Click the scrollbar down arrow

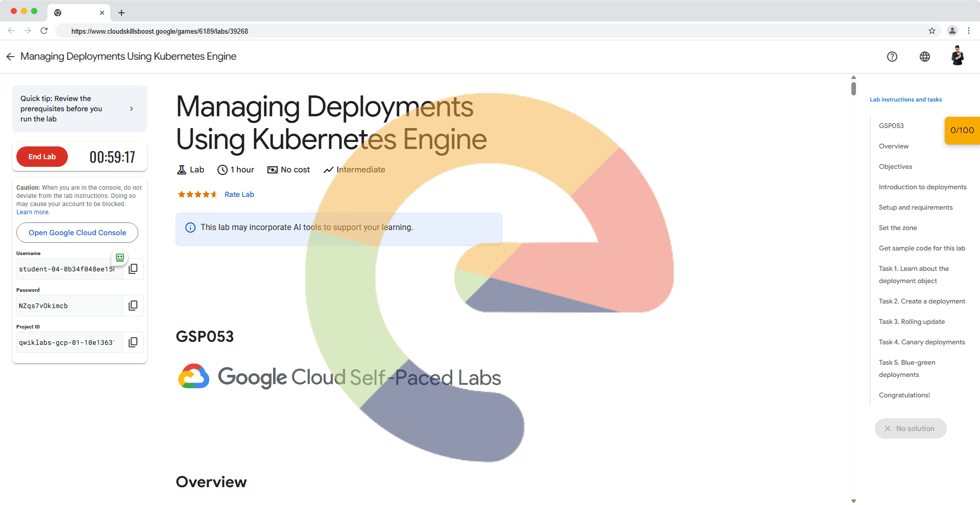pos(853,501)
